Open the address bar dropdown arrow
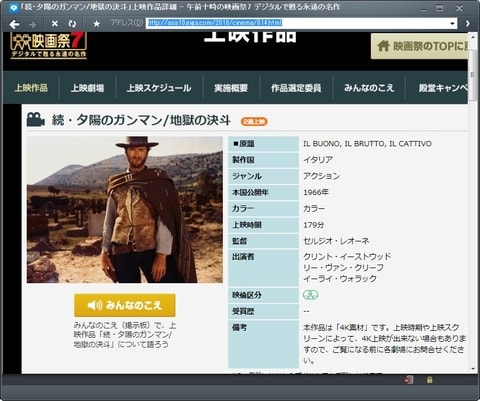Image resolution: width=480 pixels, height=401 pixels. 452,24
